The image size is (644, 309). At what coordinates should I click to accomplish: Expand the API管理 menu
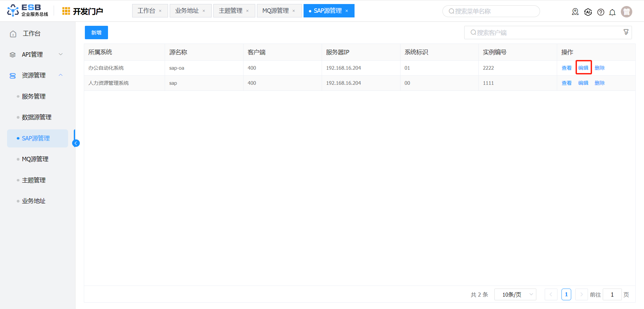click(x=61, y=54)
